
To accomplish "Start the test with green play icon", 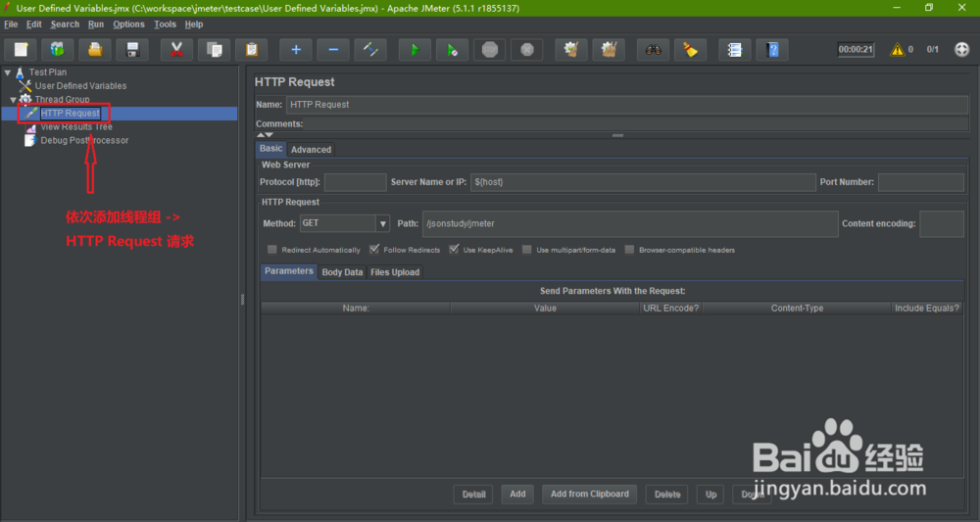I will 415,50.
